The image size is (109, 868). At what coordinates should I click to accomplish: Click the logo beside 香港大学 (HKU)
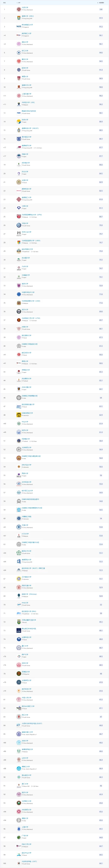pyautogui.click(x=19, y=18)
